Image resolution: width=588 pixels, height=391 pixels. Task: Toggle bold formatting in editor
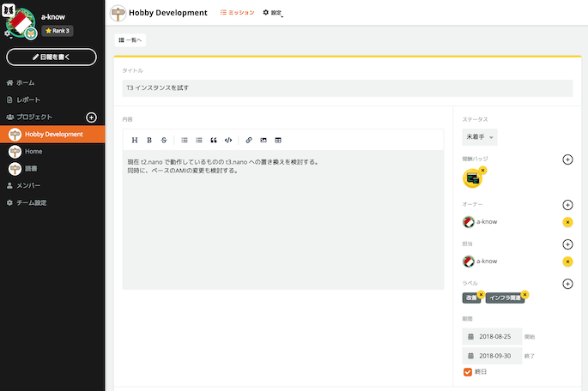(149, 140)
